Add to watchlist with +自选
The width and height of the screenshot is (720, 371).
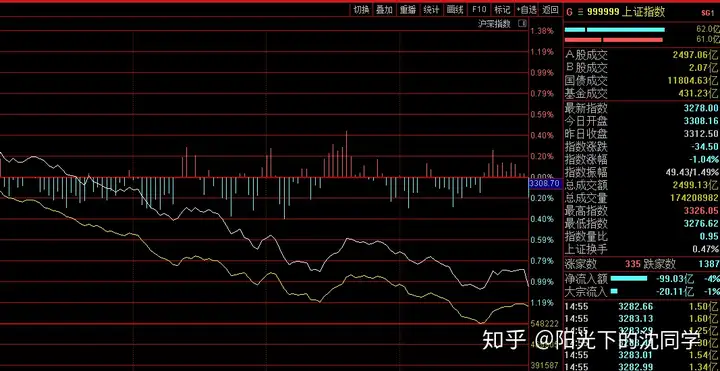click(x=526, y=10)
